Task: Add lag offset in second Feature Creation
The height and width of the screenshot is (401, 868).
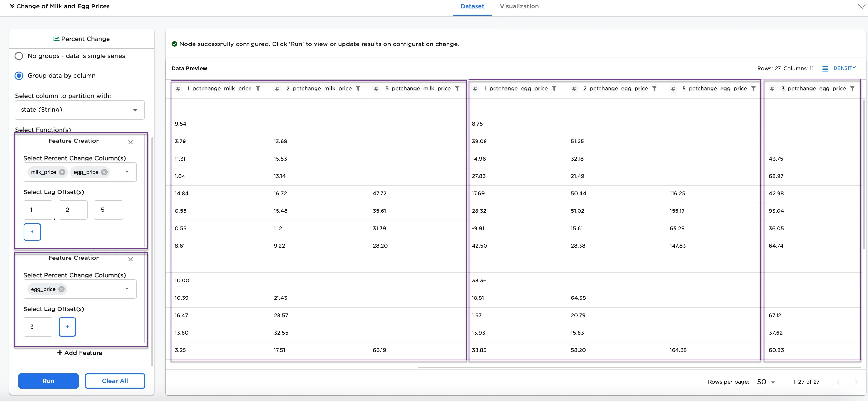Action: pyautogui.click(x=67, y=327)
